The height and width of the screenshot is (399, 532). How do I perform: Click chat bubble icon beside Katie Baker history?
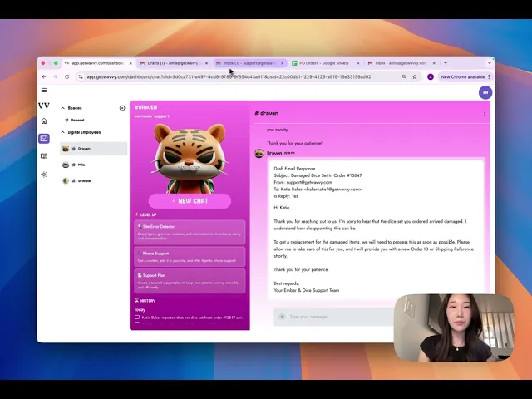(137, 318)
